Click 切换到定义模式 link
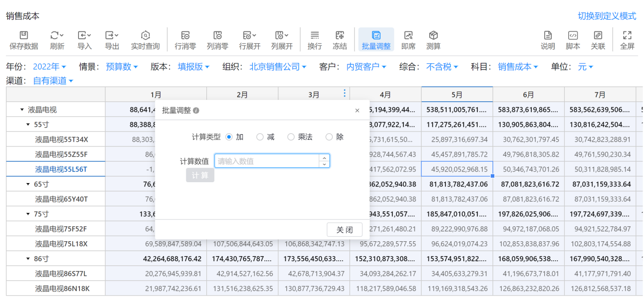 coord(606,16)
